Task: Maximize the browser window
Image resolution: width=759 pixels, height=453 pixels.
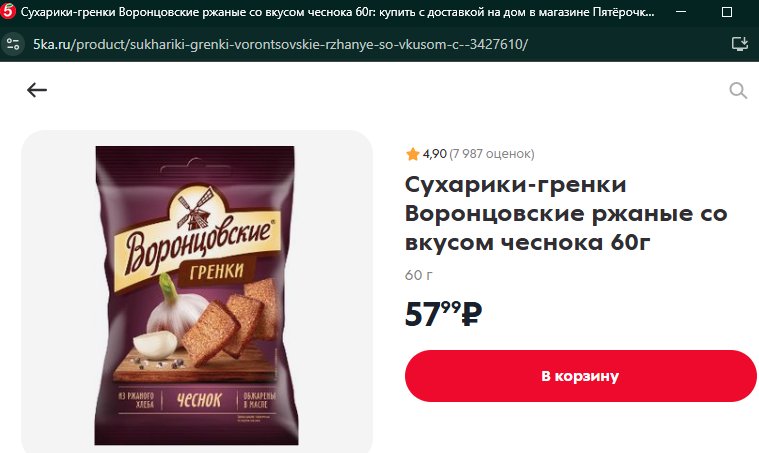Action: pos(727,12)
